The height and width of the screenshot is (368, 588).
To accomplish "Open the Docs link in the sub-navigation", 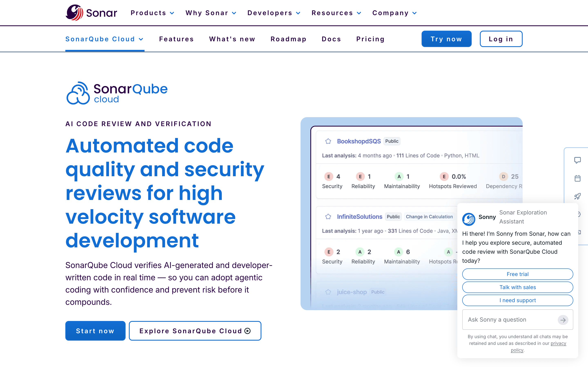I will tap(331, 39).
